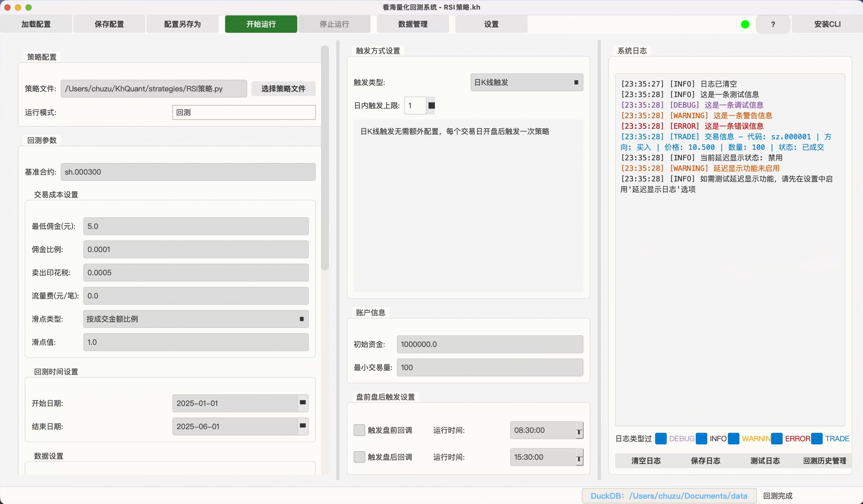The image size is (863, 504).
Task: Click the 策略文件 path field
Action: click(x=154, y=89)
